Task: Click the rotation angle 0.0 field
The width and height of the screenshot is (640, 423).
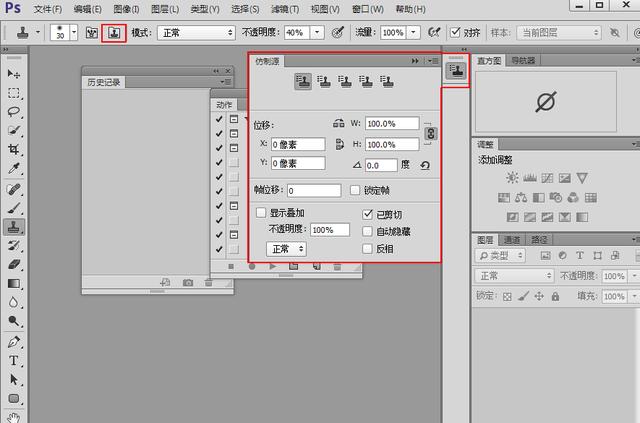Action: 381,165
